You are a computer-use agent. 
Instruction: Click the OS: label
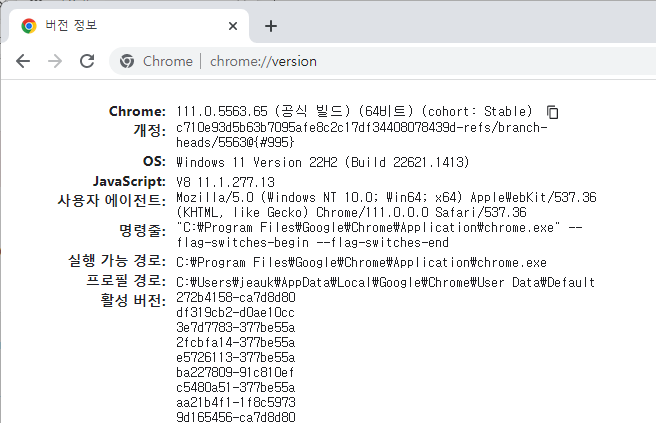(154, 162)
